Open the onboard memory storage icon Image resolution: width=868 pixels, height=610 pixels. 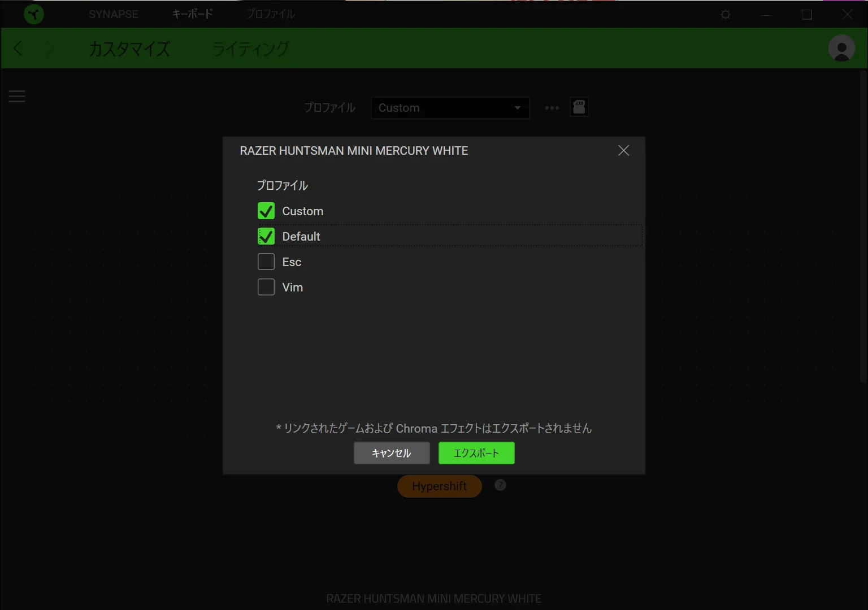[x=579, y=107]
